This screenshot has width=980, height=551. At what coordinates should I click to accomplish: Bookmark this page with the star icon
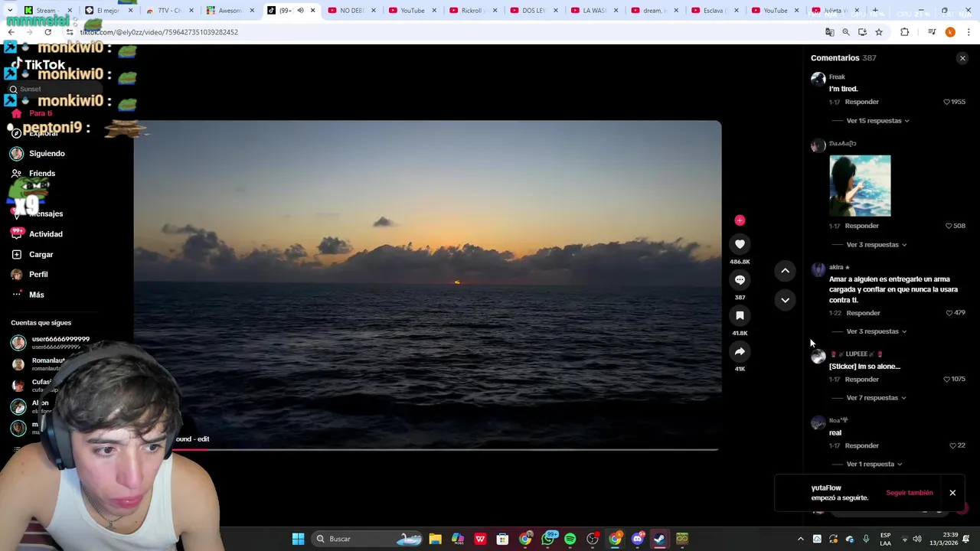879,32
